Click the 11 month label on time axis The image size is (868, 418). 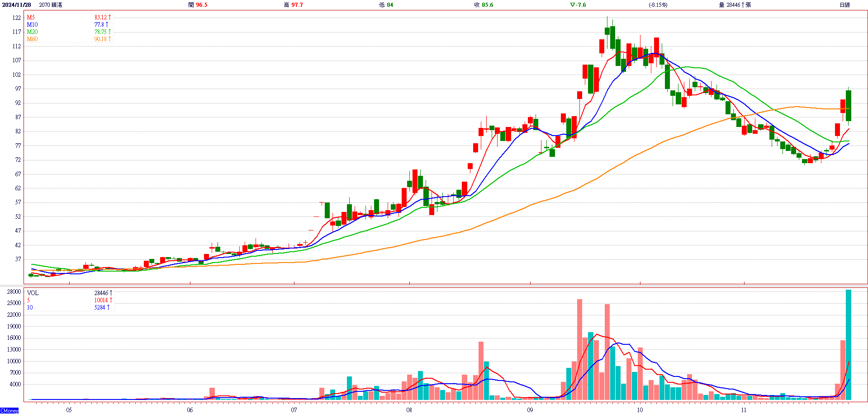[744, 410]
